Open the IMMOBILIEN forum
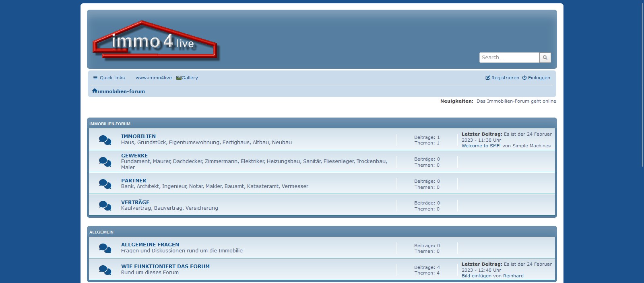 click(138, 136)
